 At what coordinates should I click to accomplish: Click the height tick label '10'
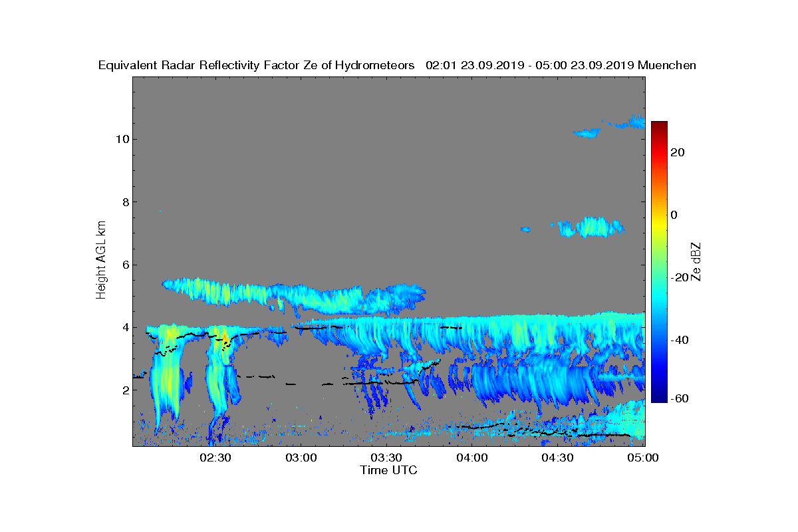tap(122, 139)
